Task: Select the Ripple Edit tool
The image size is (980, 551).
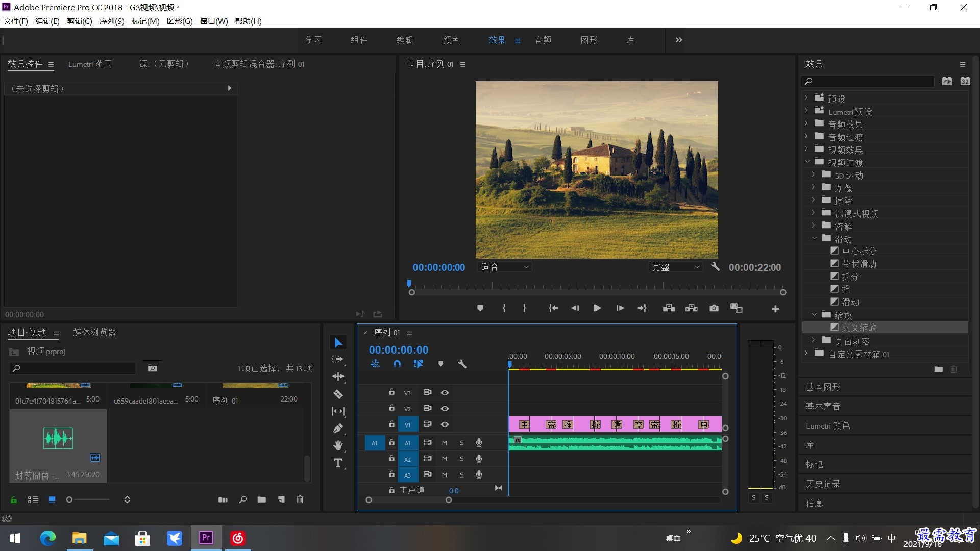Action: (338, 377)
